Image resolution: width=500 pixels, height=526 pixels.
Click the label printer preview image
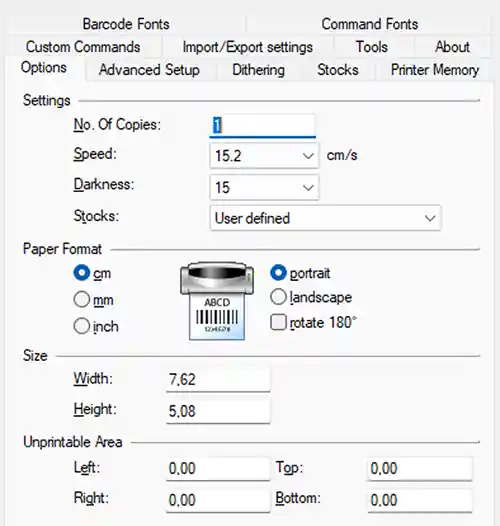pos(217,301)
